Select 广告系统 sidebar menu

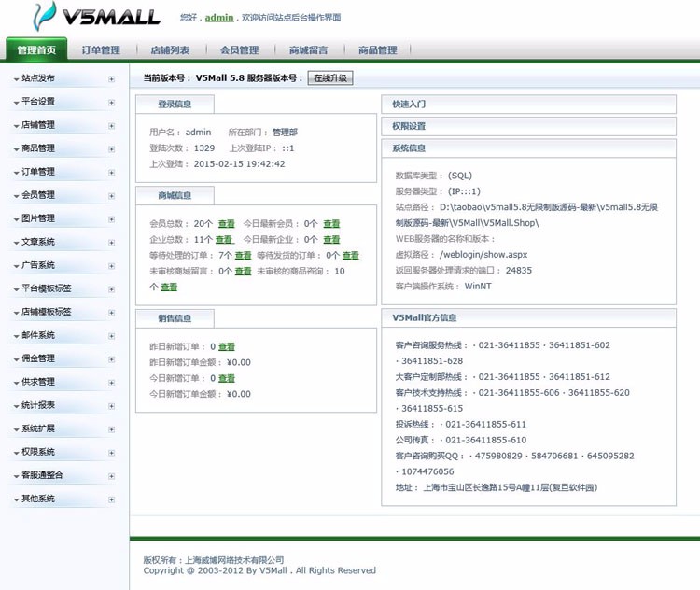click(x=38, y=265)
